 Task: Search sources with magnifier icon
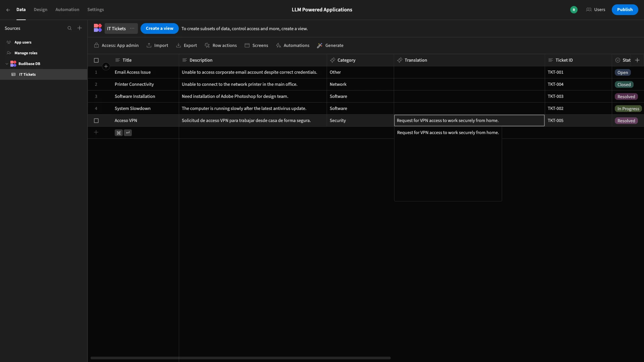click(69, 28)
